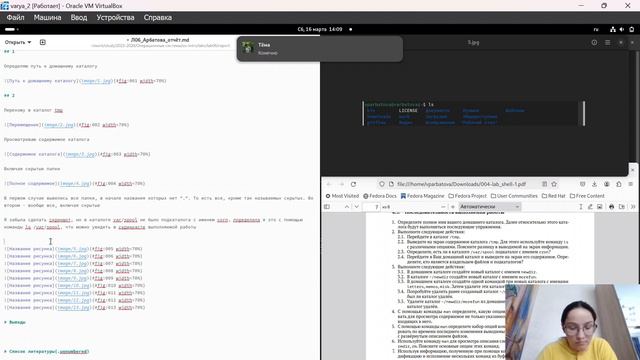Click the Список литературы heading line
Screen dimensions: 640x360
click(x=47, y=351)
